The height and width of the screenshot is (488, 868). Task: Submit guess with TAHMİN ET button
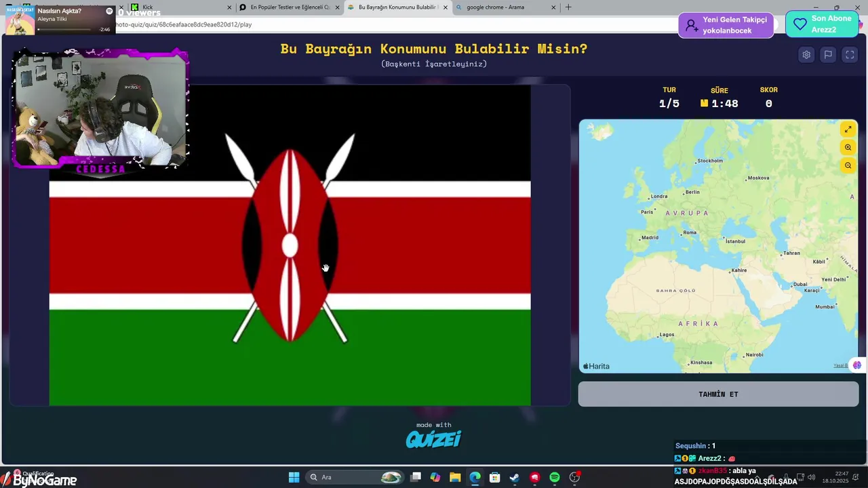pyautogui.click(x=718, y=394)
